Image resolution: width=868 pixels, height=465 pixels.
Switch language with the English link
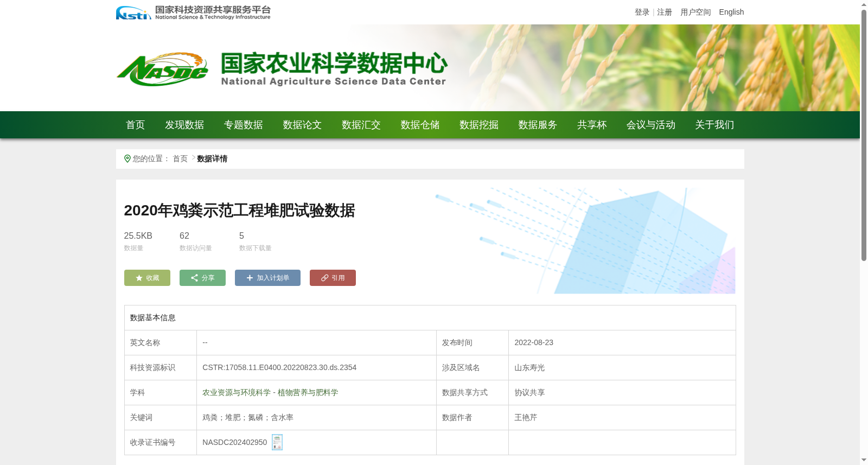tap(731, 12)
